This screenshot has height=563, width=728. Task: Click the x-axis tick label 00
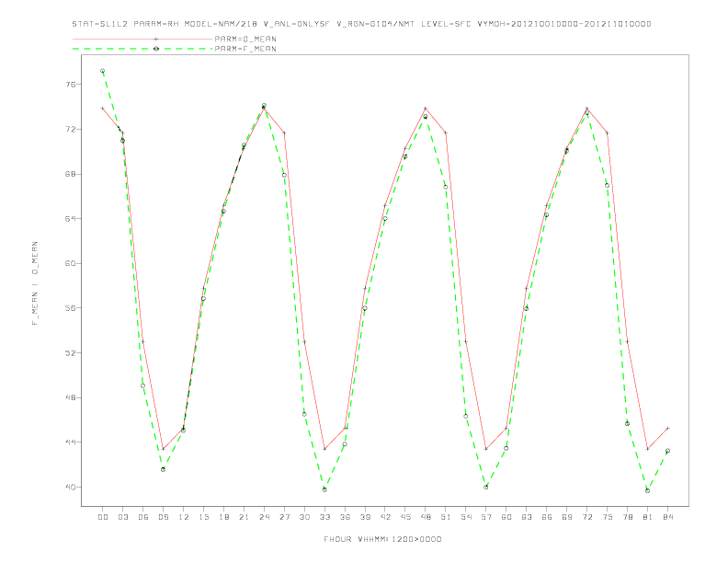pos(103,517)
